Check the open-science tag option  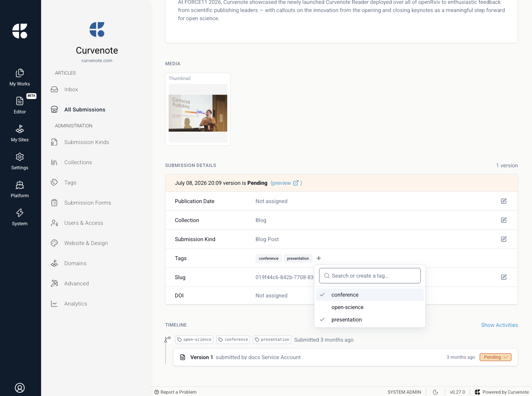click(x=369, y=307)
